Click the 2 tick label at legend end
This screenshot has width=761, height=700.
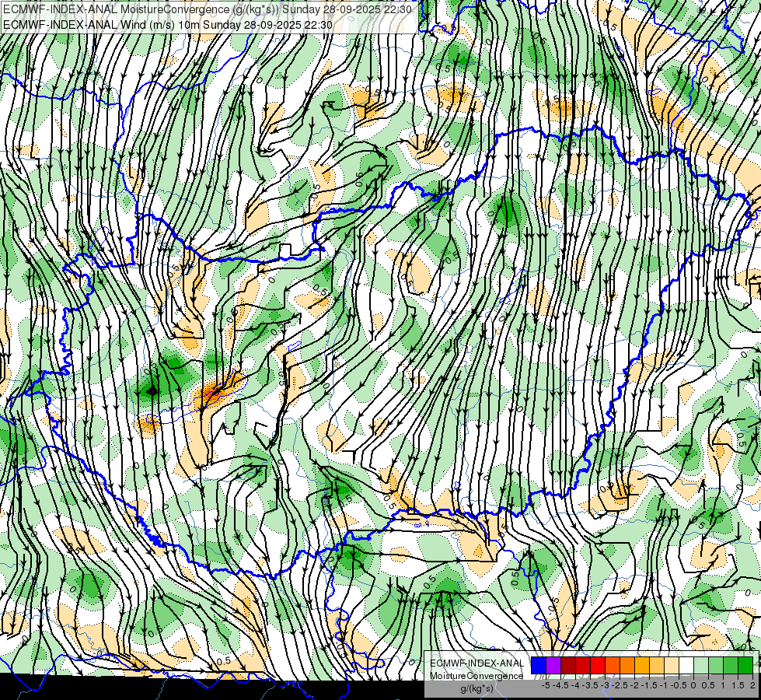752,685
